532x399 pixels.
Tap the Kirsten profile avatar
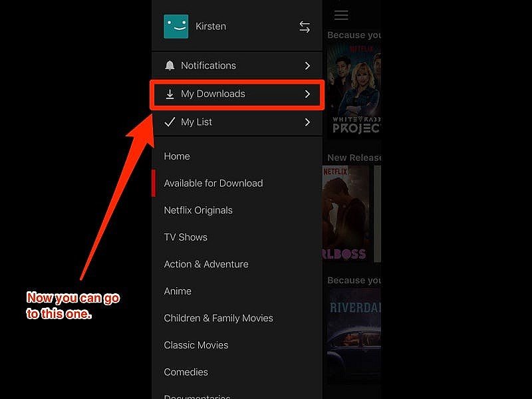pos(176,27)
